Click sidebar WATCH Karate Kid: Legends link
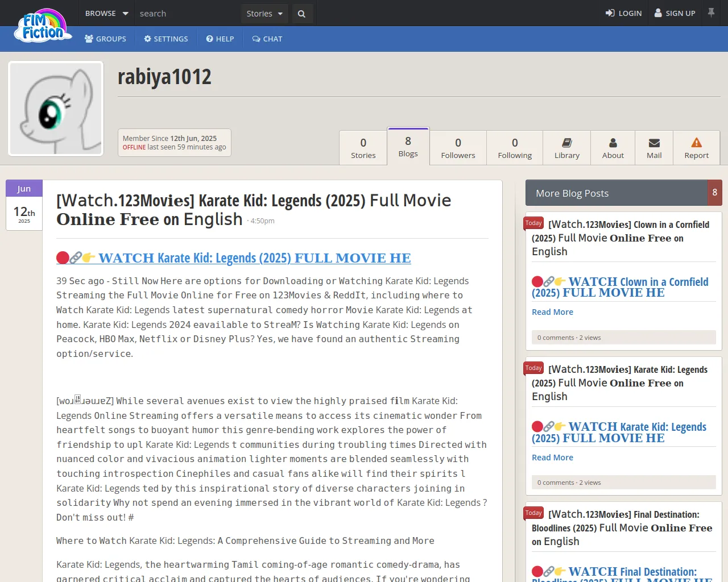 click(619, 433)
